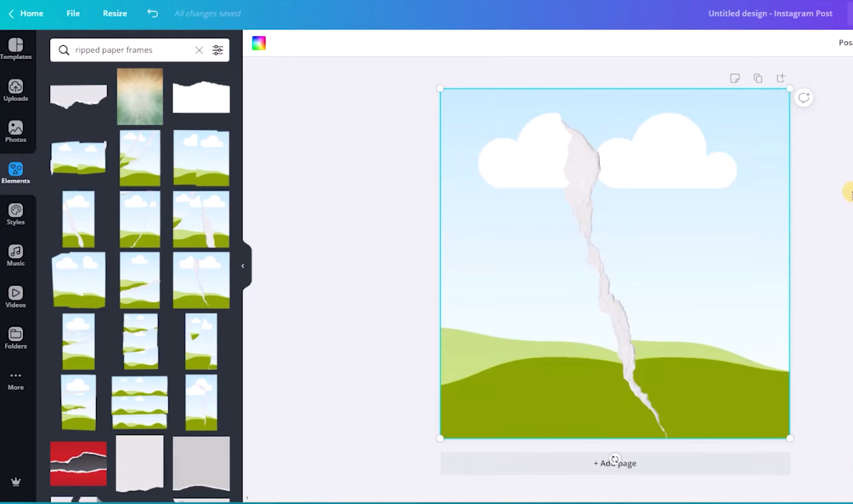Select the white torn-top paper thumbnail
Screen dimensions: 853x504
(201, 97)
